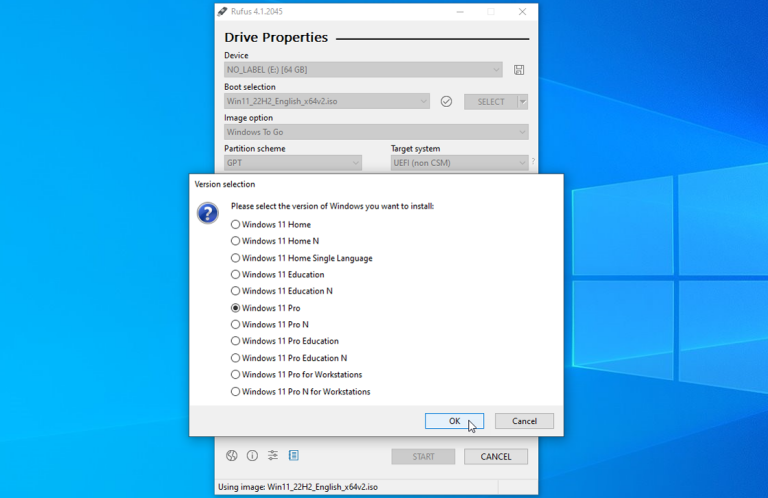The height and width of the screenshot is (498, 768).
Task: Open the Partition scheme GPT dropdown
Action: click(293, 163)
